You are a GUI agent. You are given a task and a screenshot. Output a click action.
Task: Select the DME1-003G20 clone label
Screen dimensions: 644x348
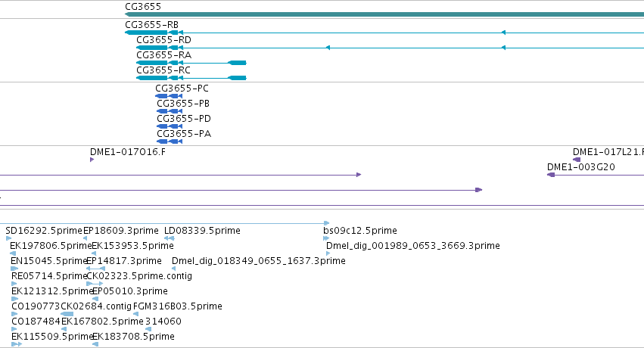580,167
